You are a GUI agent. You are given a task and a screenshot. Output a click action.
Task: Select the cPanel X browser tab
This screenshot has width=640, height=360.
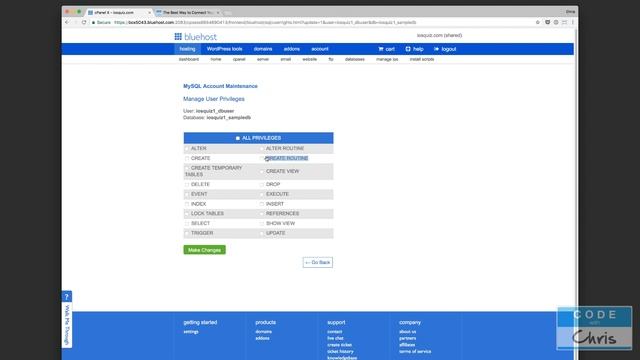pos(118,13)
